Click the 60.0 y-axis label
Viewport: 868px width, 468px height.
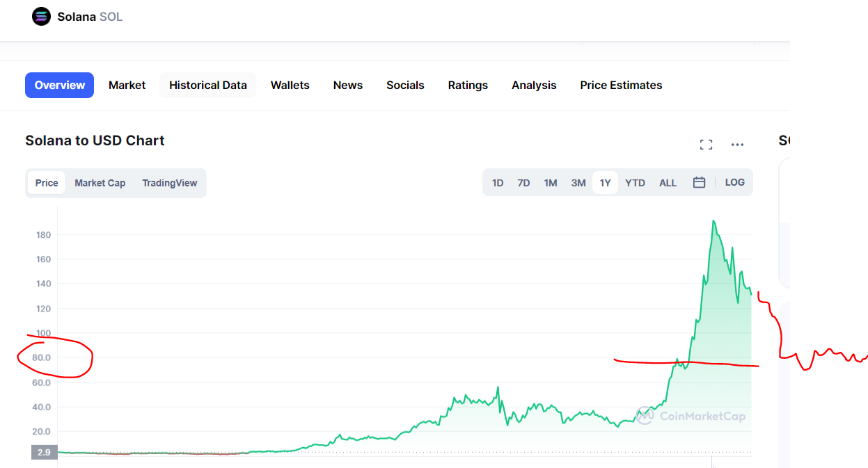pos(41,382)
